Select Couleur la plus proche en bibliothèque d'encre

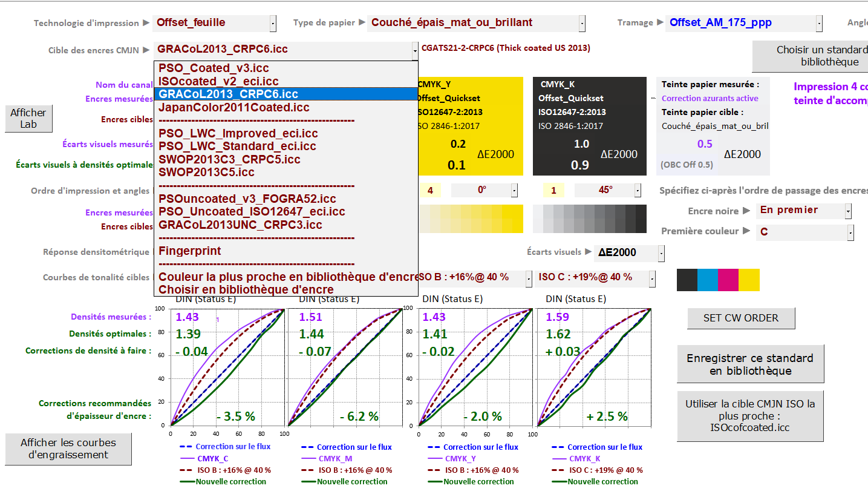coord(286,277)
